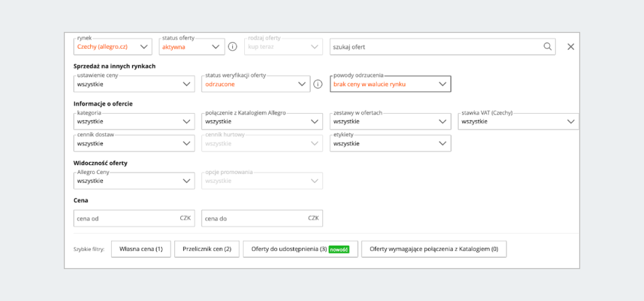Viewport: 644px width, 301px height.
Task: Expand status weryfikacji oferty dropdown
Action: click(x=255, y=84)
